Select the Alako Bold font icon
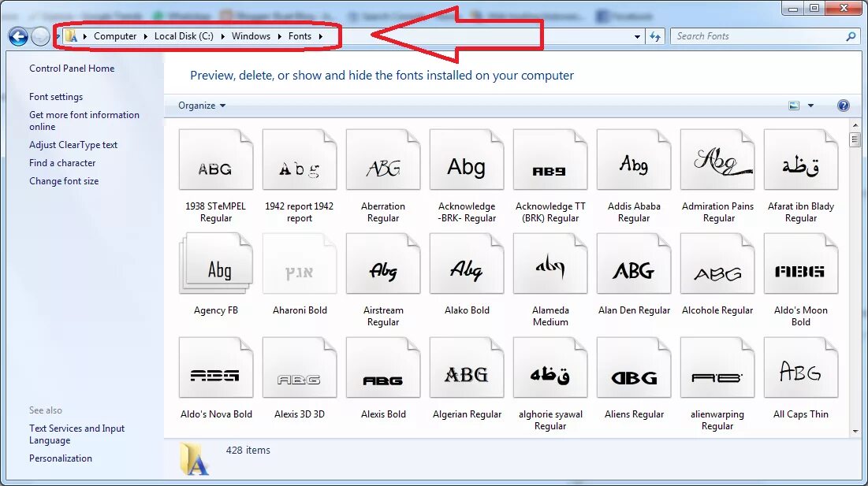Viewport: 868px width, 486px height. 467,263
